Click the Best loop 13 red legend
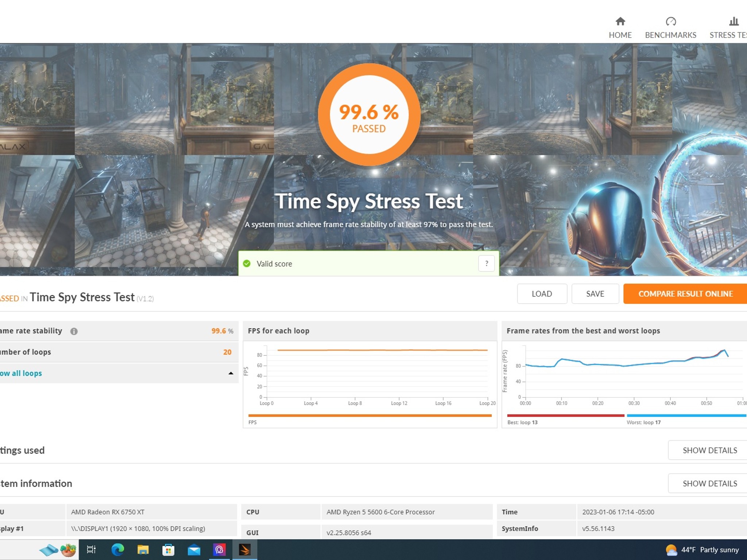The height and width of the screenshot is (560, 747). pyautogui.click(x=565, y=416)
